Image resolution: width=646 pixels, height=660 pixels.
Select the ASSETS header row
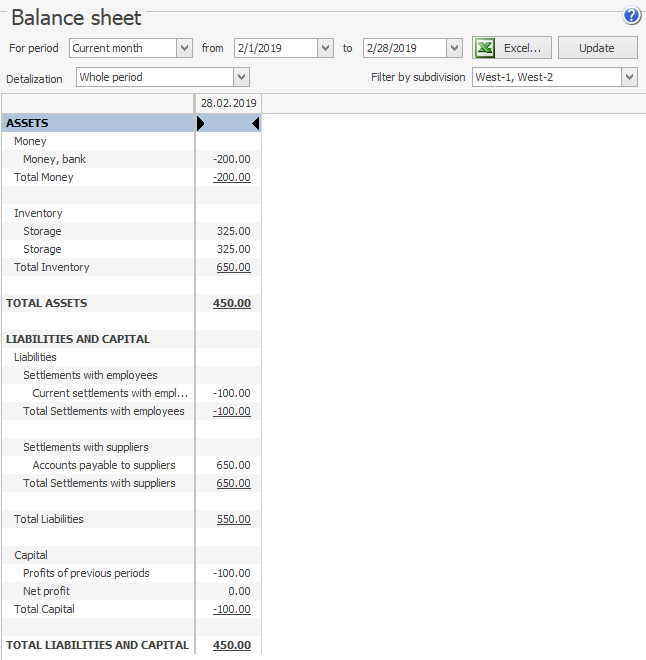(98, 123)
